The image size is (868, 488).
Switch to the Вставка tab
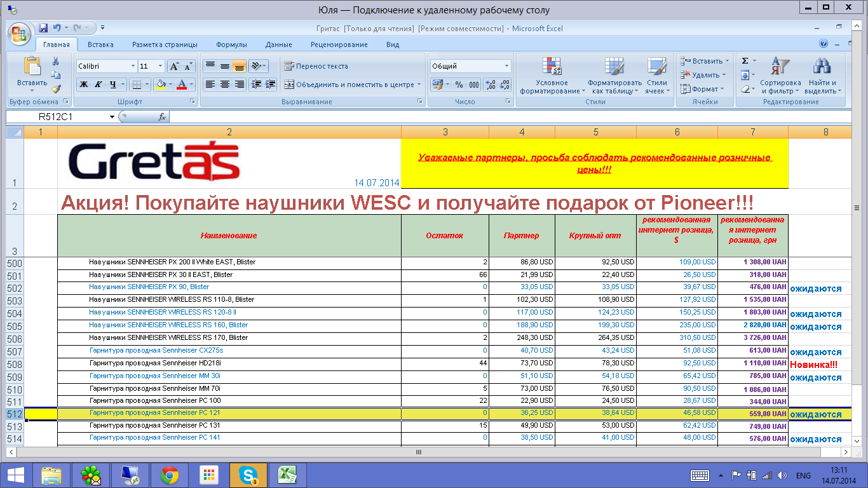coord(100,44)
